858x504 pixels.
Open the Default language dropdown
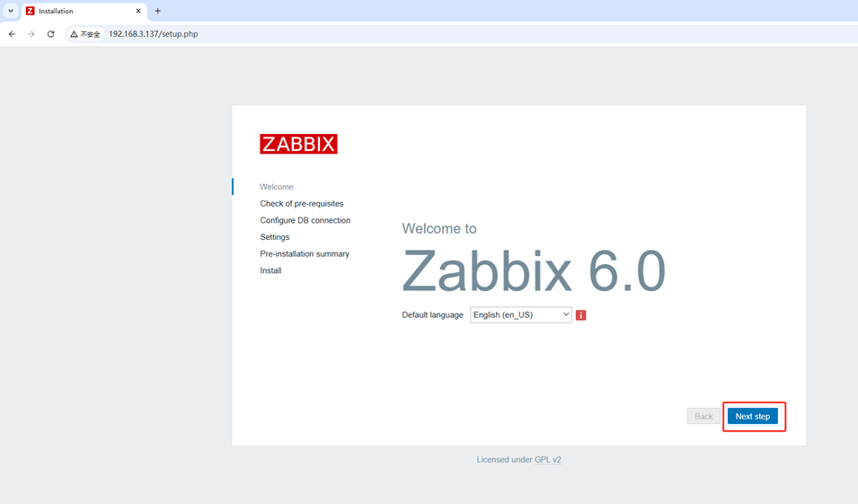tap(521, 314)
